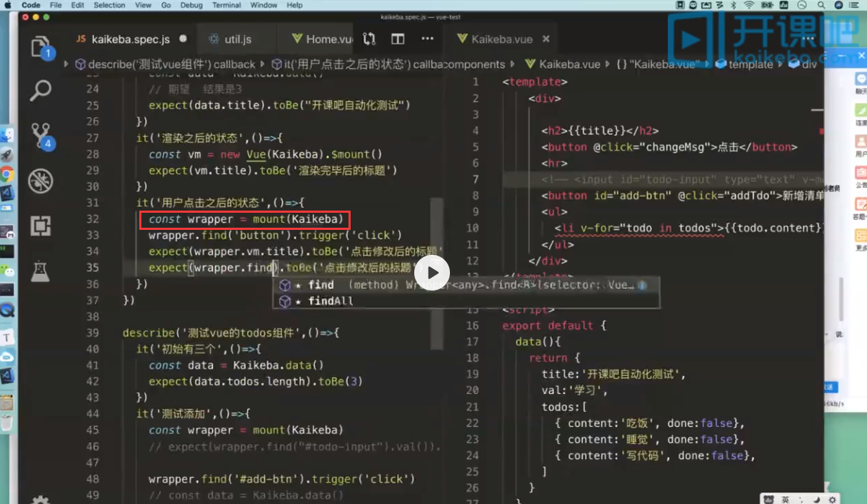Open QuickTime Player from the Dock

pyautogui.click(x=7, y=310)
